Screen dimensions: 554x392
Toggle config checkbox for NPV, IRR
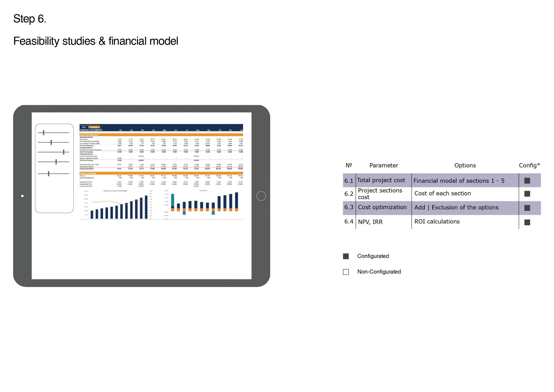coord(527,222)
